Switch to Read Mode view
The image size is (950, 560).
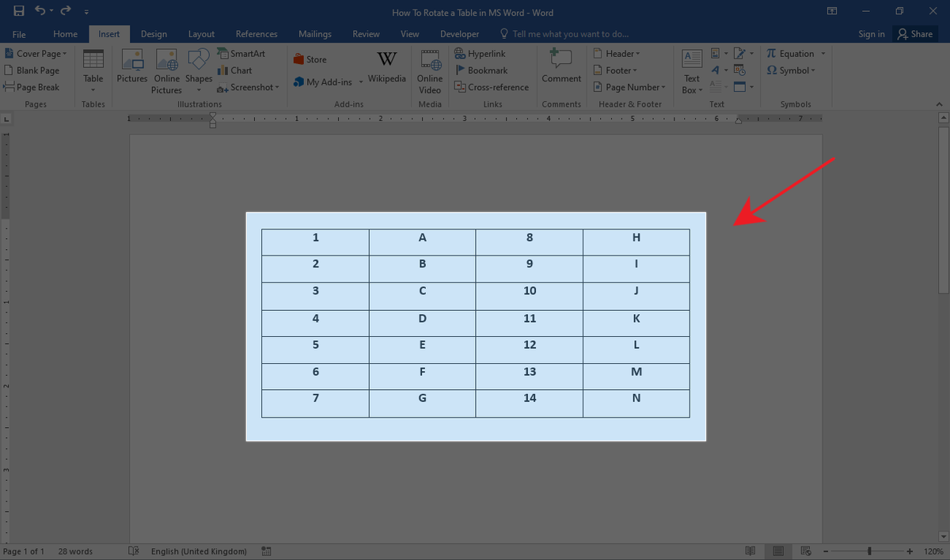[750, 551]
